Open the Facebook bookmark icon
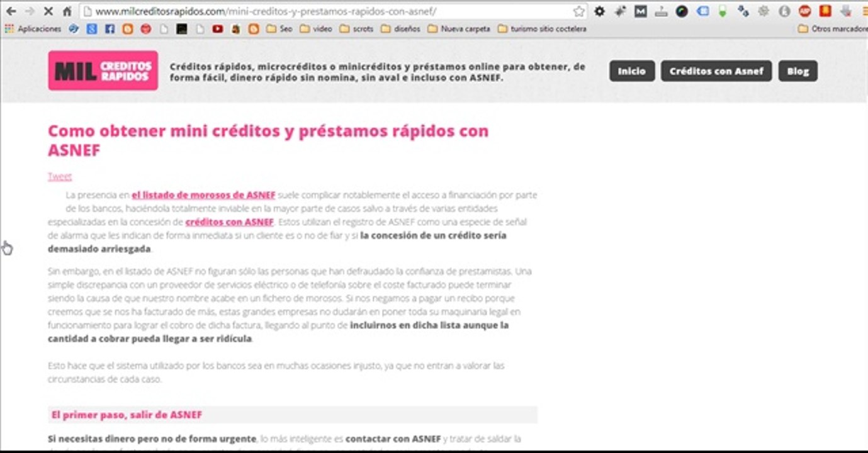The width and height of the screenshot is (868, 453). coord(110,29)
